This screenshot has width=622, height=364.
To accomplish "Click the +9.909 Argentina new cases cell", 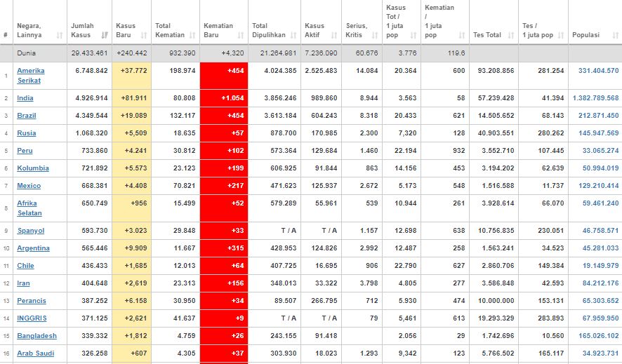I will pyautogui.click(x=132, y=248).
